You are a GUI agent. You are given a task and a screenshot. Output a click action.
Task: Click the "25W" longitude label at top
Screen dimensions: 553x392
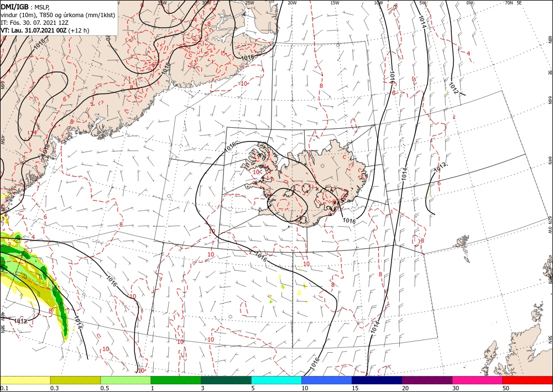click(x=249, y=3)
